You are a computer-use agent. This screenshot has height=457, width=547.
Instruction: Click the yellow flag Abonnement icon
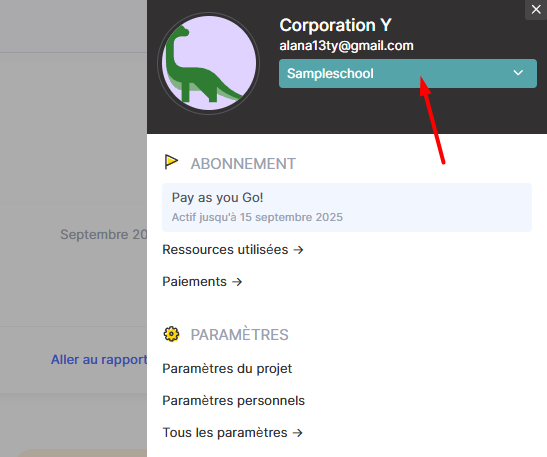171,162
